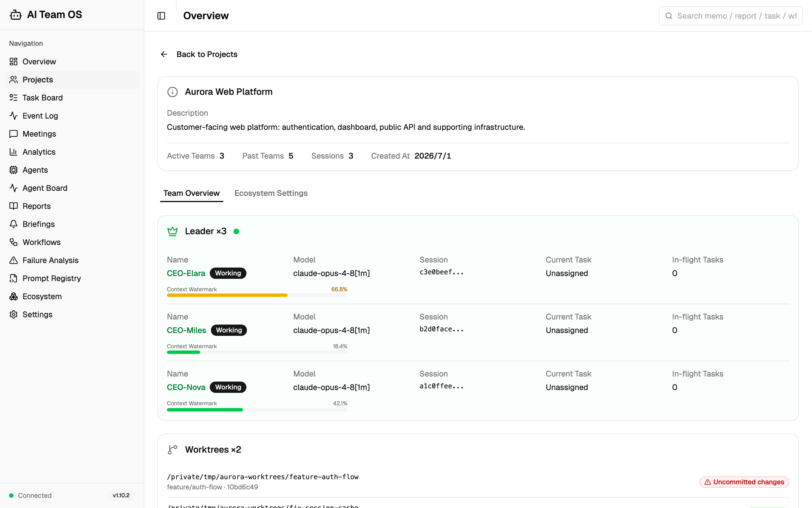Click the Agents chip icon

[14, 170]
